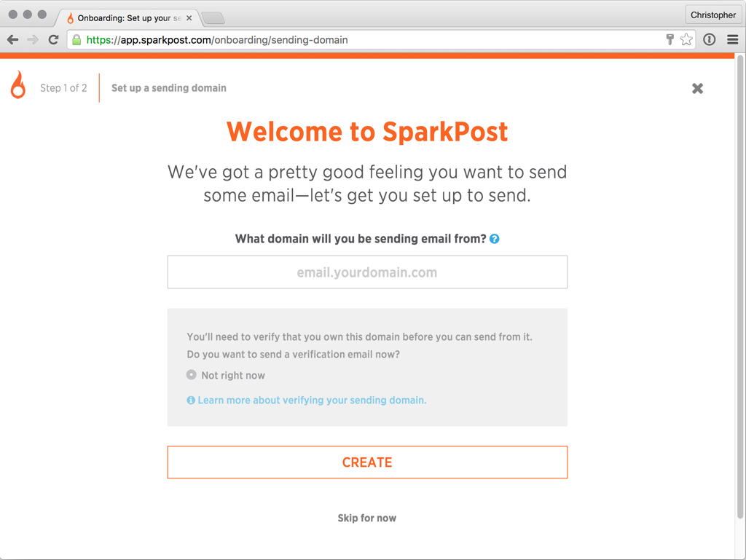Close the onboarding setup with X
The image size is (746, 560).
(x=697, y=88)
